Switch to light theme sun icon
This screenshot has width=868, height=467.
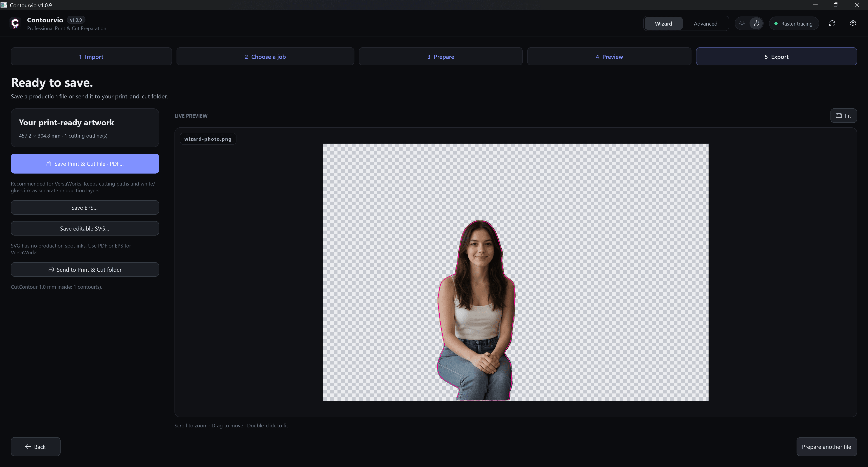[742, 24]
